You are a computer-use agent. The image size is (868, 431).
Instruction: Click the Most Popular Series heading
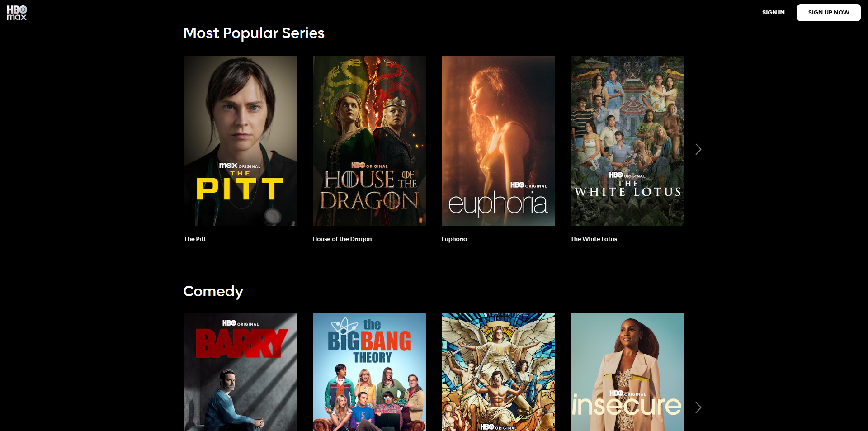254,33
